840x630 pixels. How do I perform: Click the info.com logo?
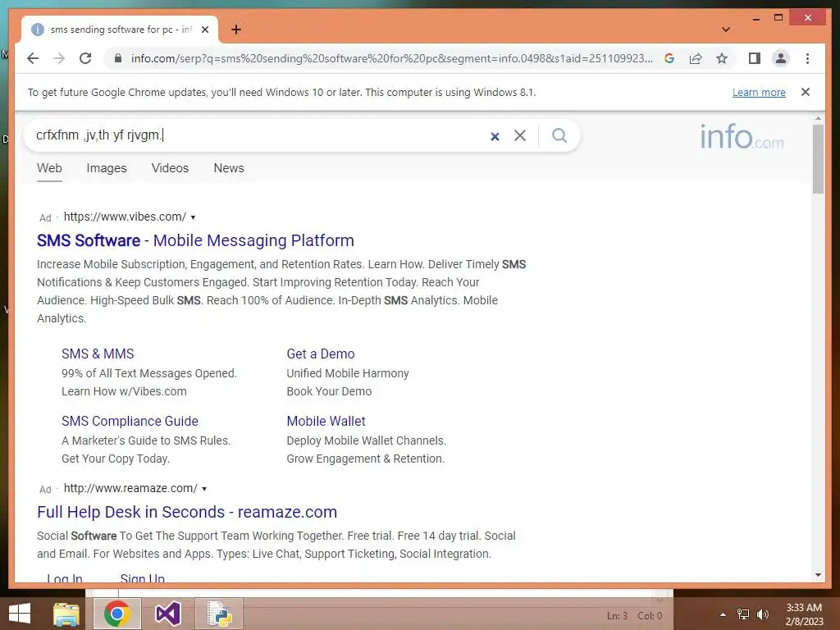click(x=742, y=137)
